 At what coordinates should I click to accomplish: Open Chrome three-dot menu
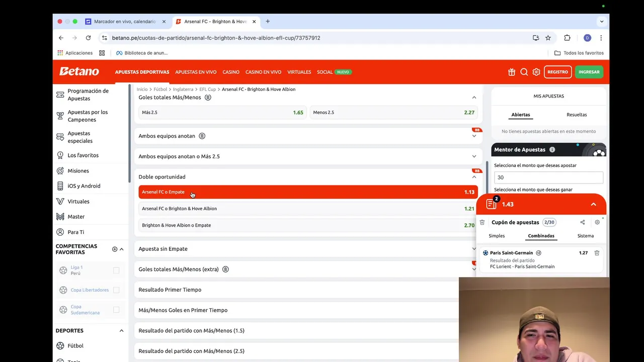(x=601, y=38)
